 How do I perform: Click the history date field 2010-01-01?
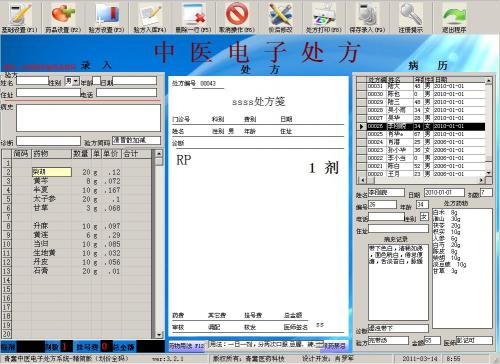click(444, 193)
